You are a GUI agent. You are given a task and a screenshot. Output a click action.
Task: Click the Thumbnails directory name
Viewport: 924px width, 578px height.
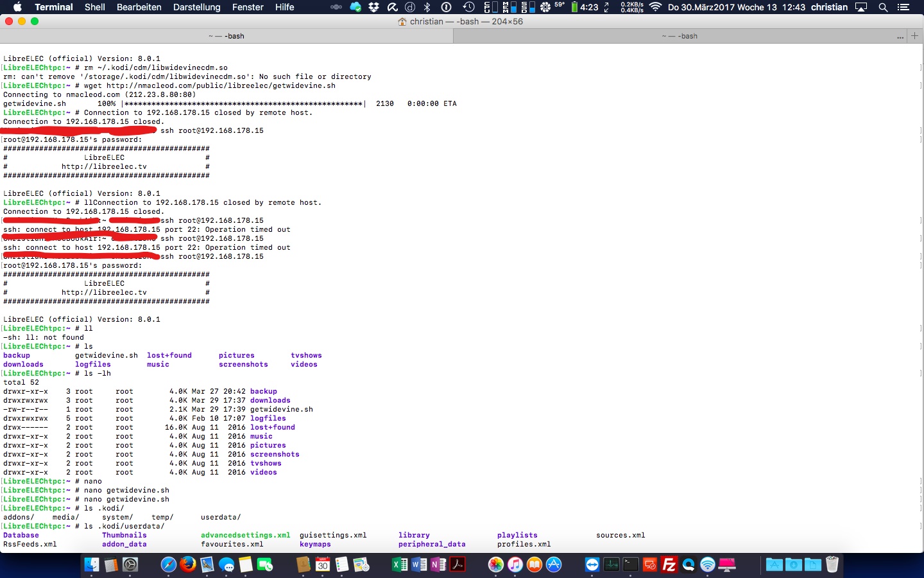124,535
